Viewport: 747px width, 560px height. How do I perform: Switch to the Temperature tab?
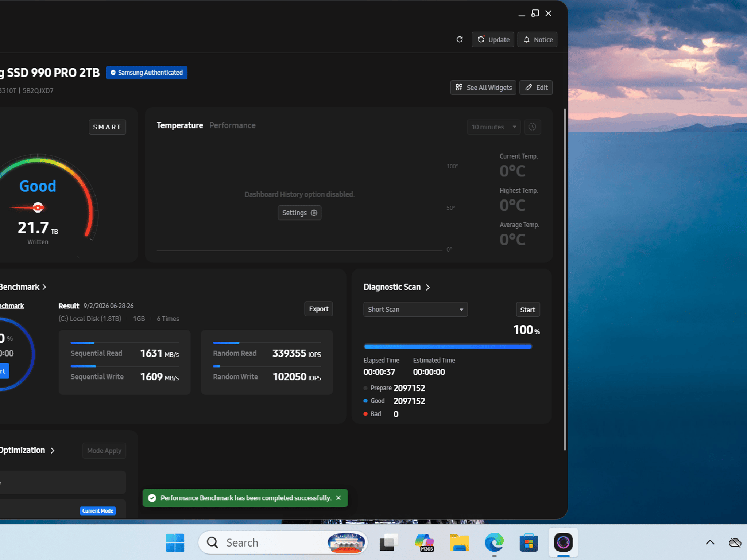(x=180, y=125)
